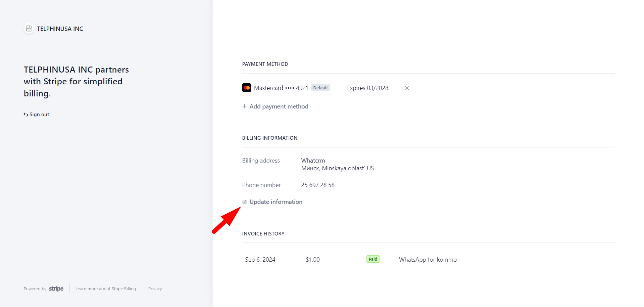Click the phone number 25 697 28 58
The image size is (644, 307).
tap(318, 185)
